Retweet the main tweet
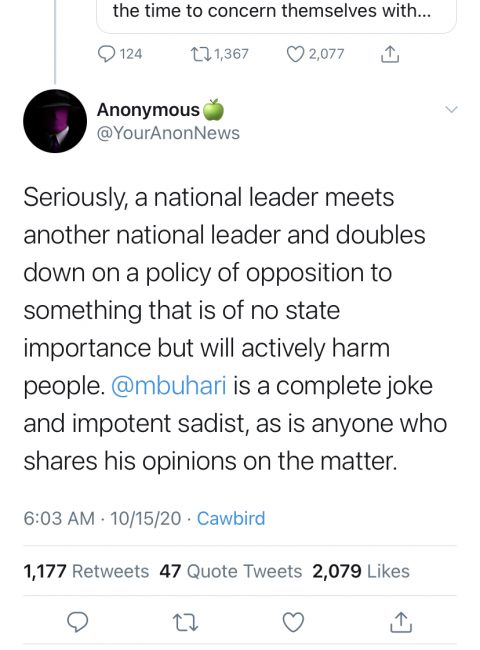The width and height of the screenshot is (480, 650). 185,622
